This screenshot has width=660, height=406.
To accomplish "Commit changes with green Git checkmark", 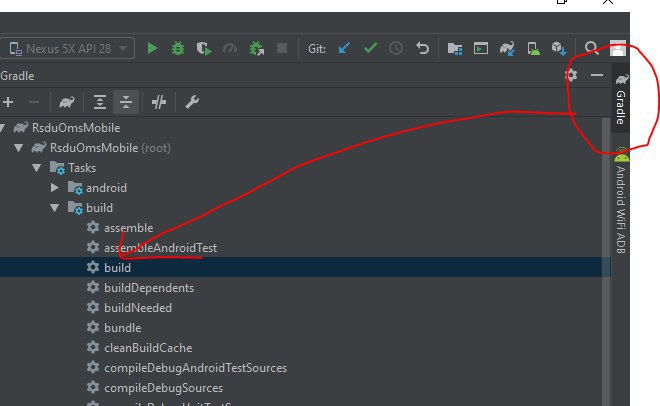I will (x=370, y=48).
